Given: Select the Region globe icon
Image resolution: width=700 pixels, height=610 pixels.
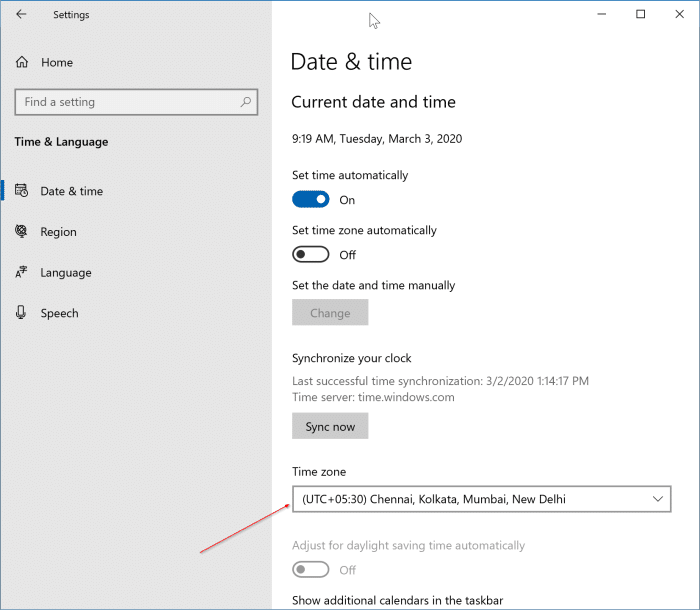Looking at the screenshot, I should click(21, 231).
